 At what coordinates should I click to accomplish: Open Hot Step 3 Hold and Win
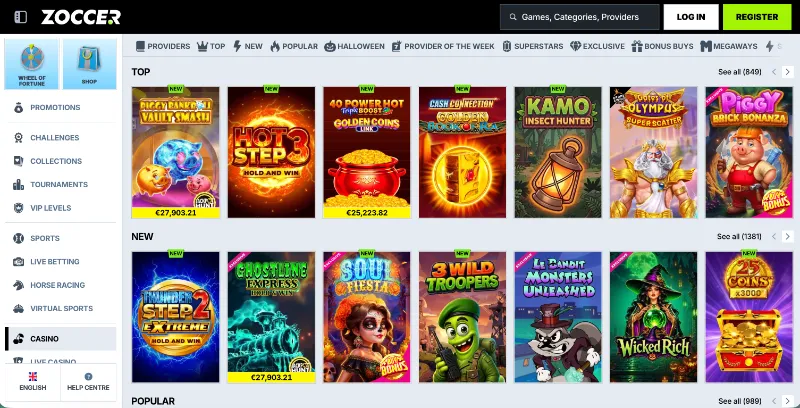pos(271,152)
